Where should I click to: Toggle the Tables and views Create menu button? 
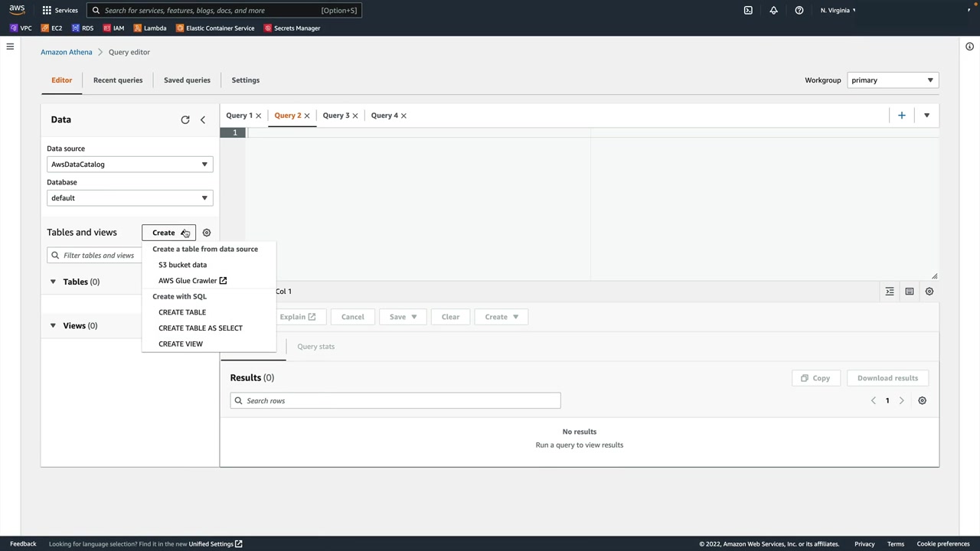click(x=168, y=233)
